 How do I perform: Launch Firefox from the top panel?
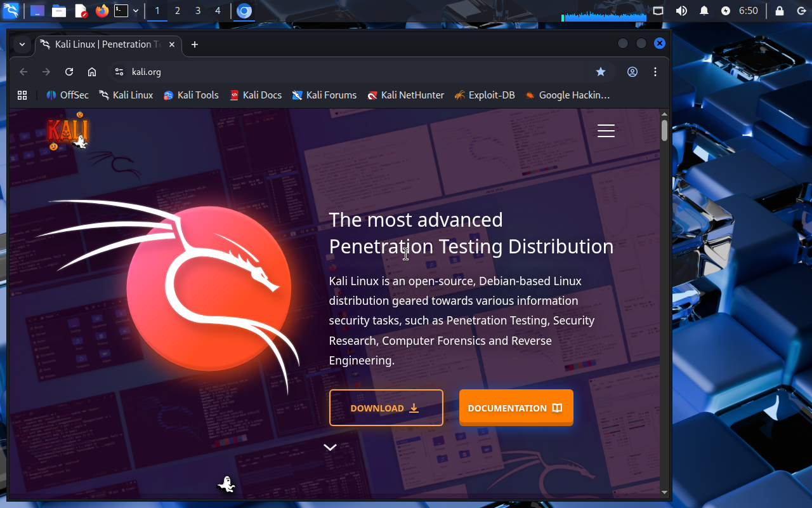click(101, 11)
